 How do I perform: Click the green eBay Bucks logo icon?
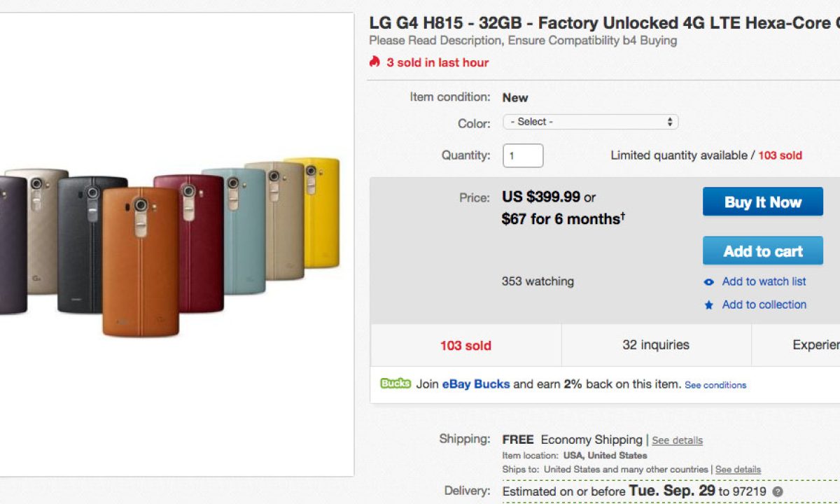[395, 384]
